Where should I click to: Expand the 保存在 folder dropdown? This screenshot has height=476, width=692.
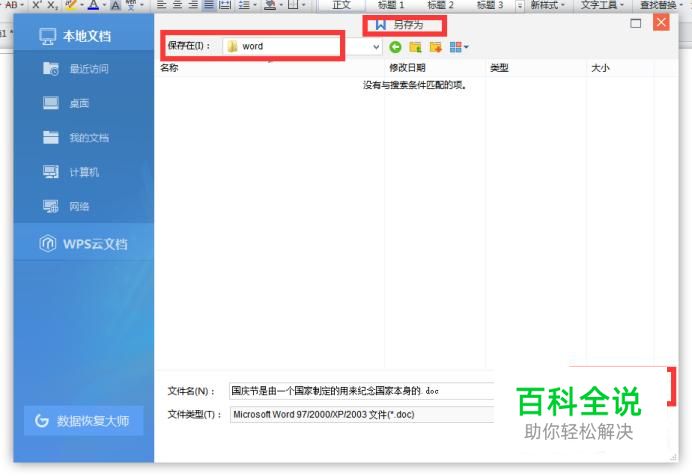click(376, 46)
